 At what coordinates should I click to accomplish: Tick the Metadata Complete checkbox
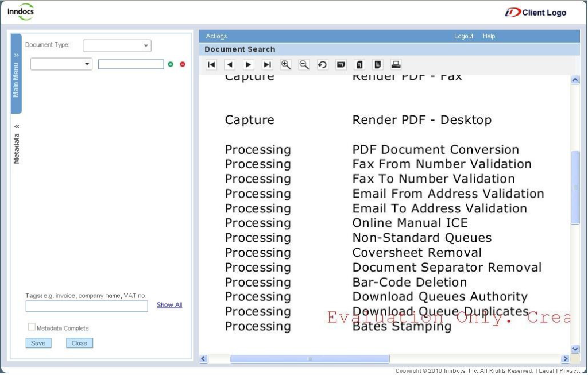pyautogui.click(x=32, y=327)
